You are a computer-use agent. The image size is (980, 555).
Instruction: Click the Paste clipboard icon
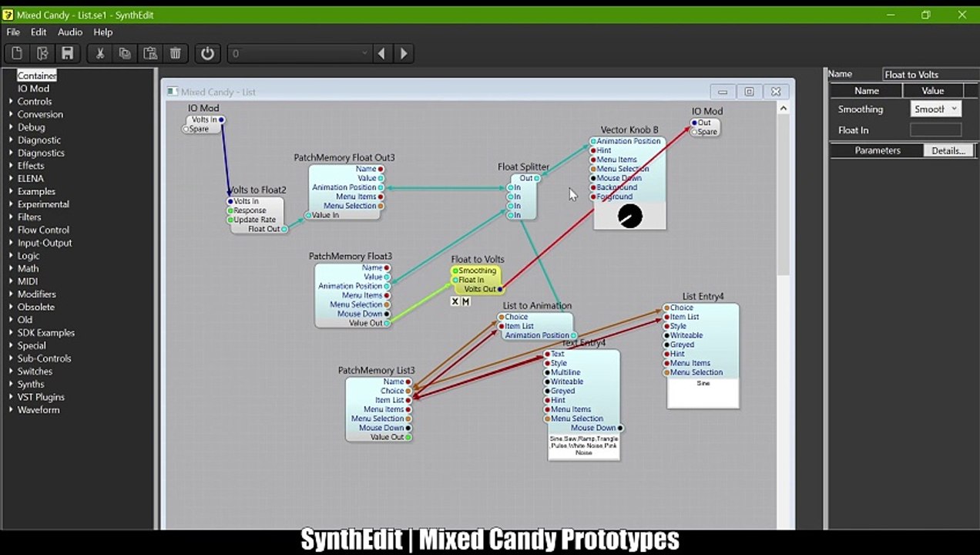coord(150,53)
